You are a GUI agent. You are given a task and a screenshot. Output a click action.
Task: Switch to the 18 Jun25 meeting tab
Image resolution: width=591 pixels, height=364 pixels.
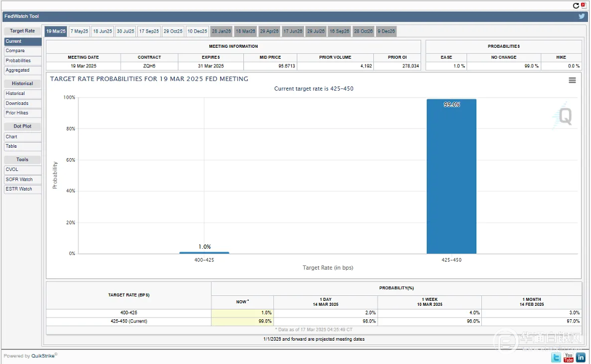pos(102,31)
